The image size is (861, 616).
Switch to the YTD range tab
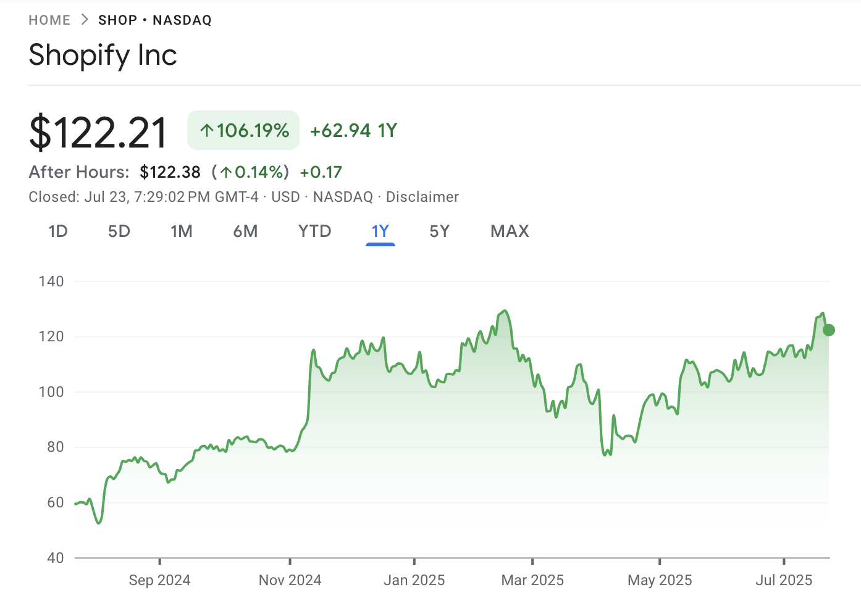(x=315, y=231)
